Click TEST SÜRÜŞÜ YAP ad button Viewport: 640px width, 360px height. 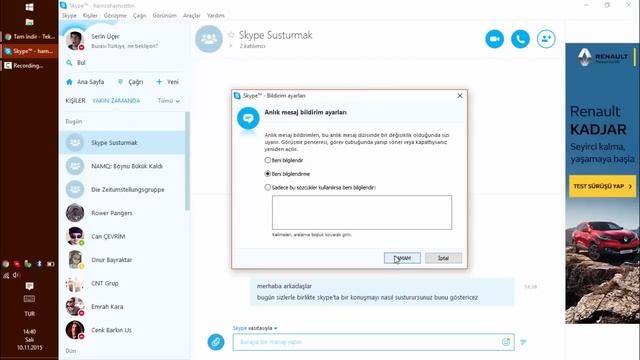[x=602, y=186]
